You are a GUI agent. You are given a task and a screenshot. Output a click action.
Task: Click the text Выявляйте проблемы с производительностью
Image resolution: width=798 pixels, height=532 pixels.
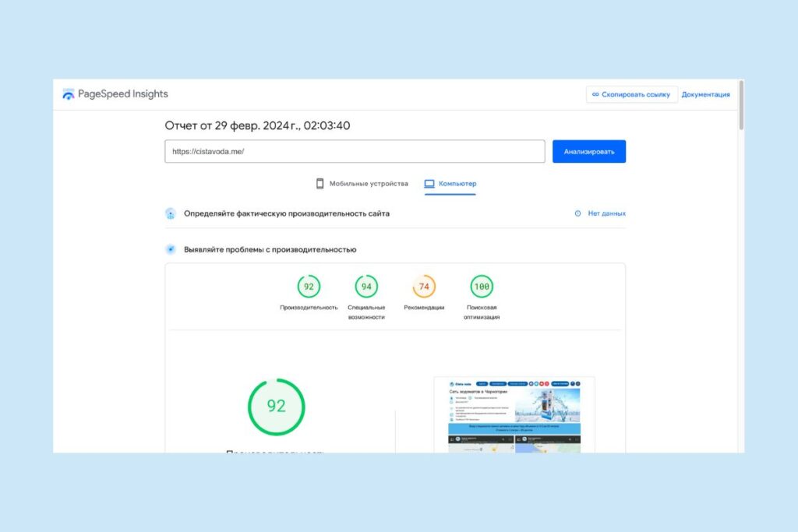pyautogui.click(x=270, y=250)
